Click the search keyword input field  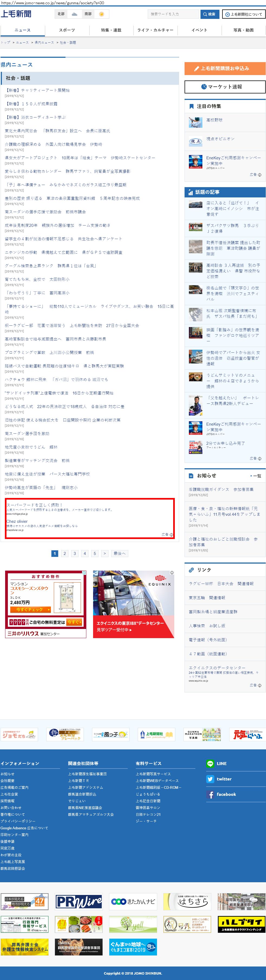(173, 14)
